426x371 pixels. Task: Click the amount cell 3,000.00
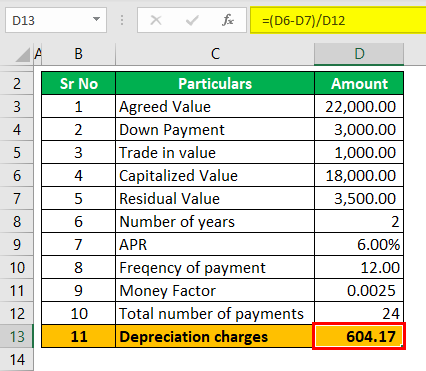(359, 130)
